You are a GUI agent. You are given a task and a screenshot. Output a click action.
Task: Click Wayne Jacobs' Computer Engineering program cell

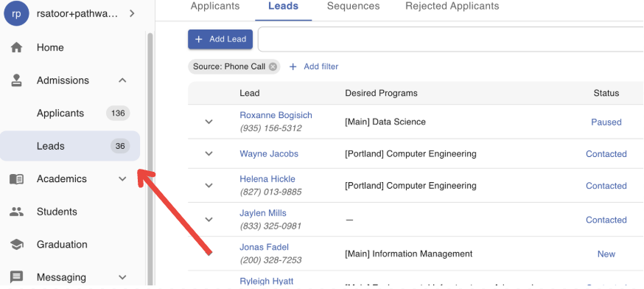tap(410, 154)
